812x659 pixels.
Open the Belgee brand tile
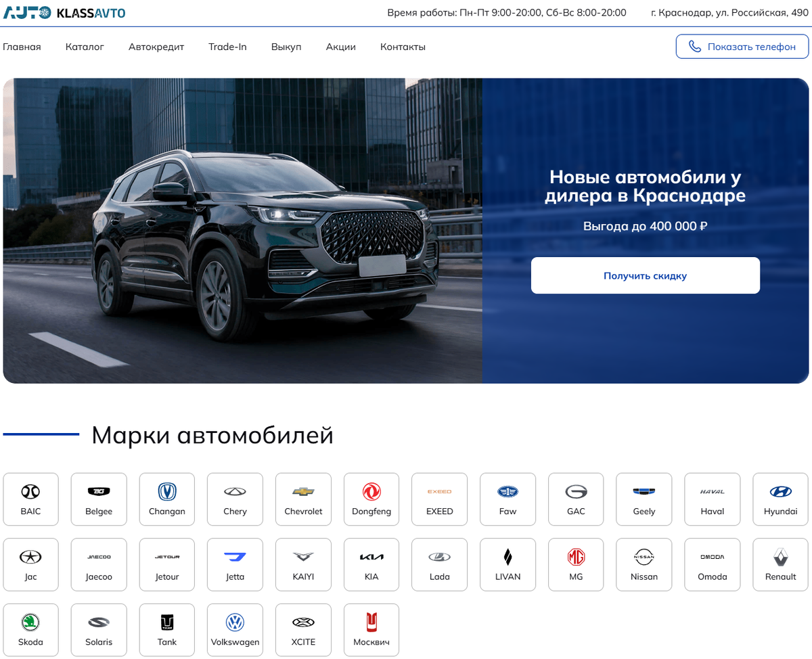99,499
